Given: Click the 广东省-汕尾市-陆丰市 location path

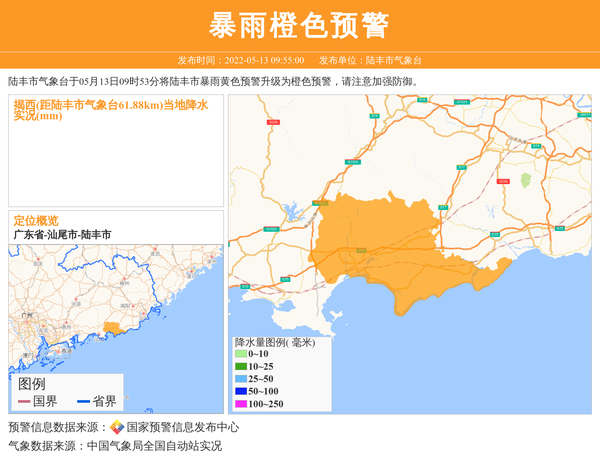Looking at the screenshot, I should point(62,234).
